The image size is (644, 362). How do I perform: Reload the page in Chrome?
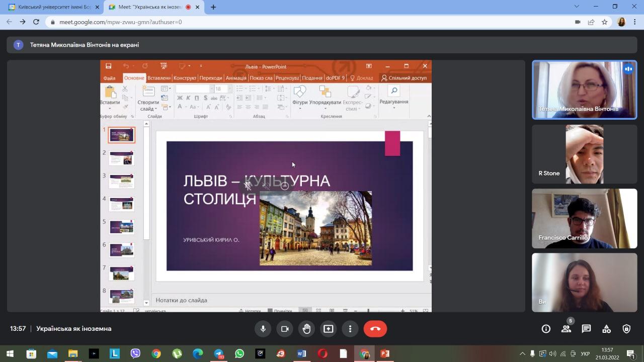click(x=36, y=22)
